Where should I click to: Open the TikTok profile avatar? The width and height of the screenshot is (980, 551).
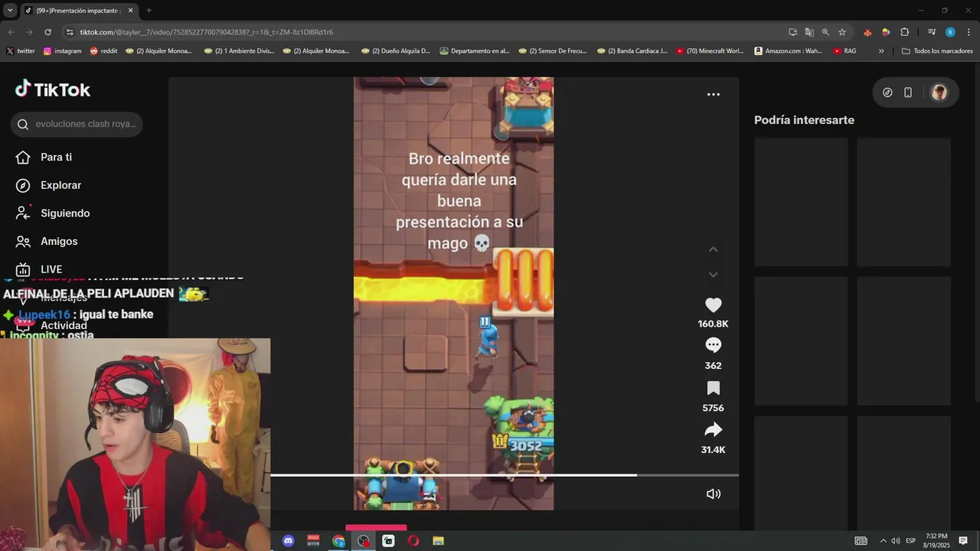coord(939,93)
